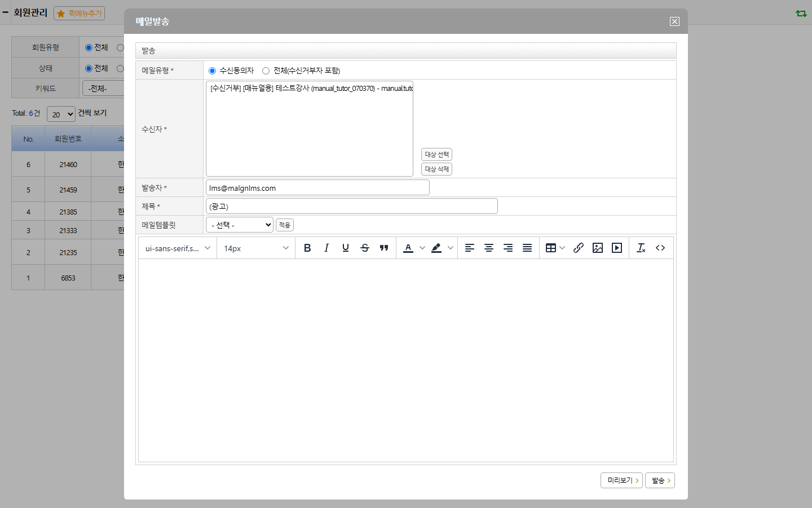Image resolution: width=812 pixels, height=508 pixels.
Task: Select the 수신동의자 mail type radio
Action: coord(212,71)
